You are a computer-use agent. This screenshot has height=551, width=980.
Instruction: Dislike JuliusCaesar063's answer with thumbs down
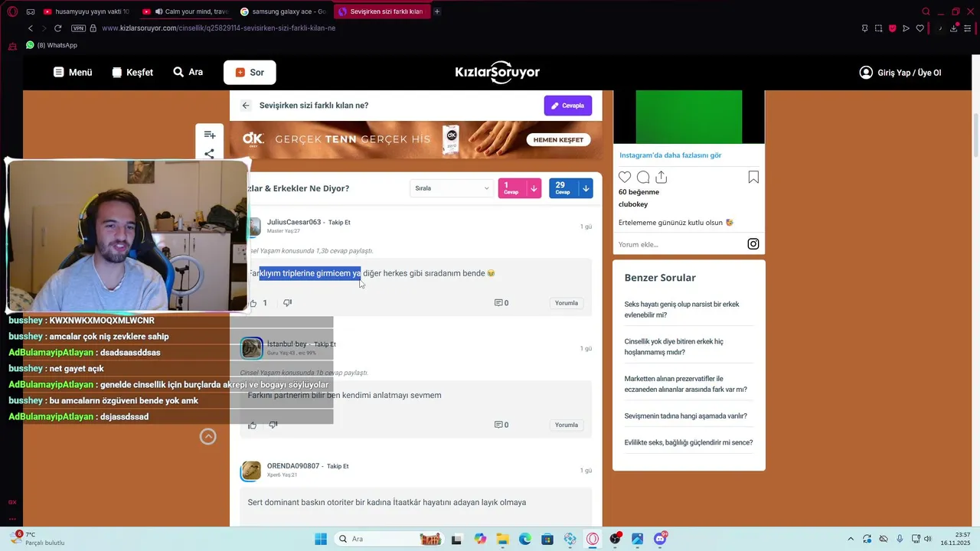click(x=288, y=303)
